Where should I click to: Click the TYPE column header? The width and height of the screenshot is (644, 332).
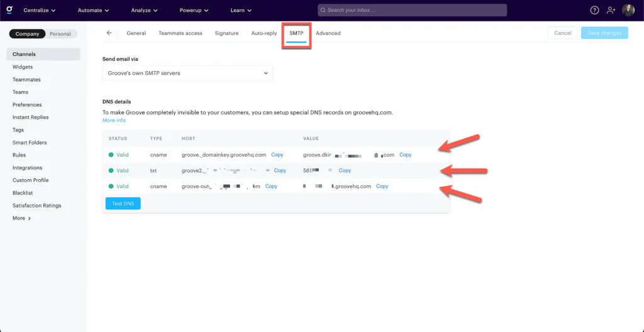156,138
